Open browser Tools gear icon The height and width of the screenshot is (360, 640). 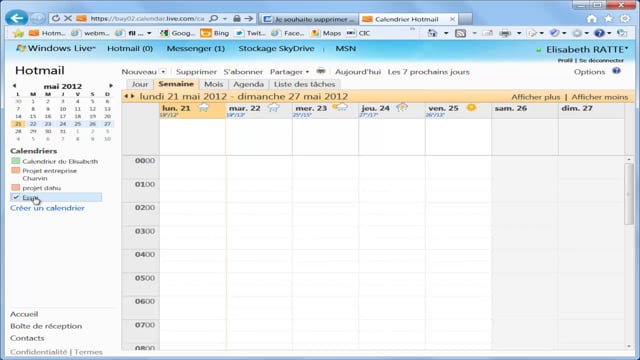pyautogui.click(x=625, y=18)
